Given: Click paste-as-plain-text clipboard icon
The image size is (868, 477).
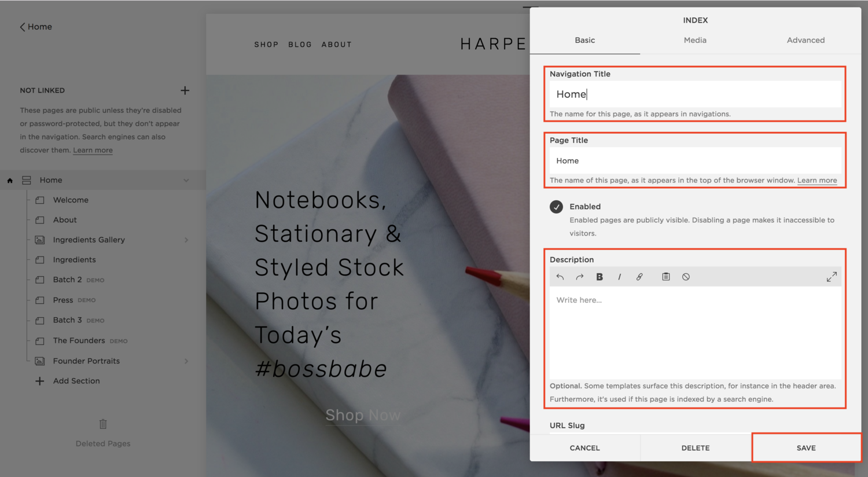Looking at the screenshot, I should 666,277.
